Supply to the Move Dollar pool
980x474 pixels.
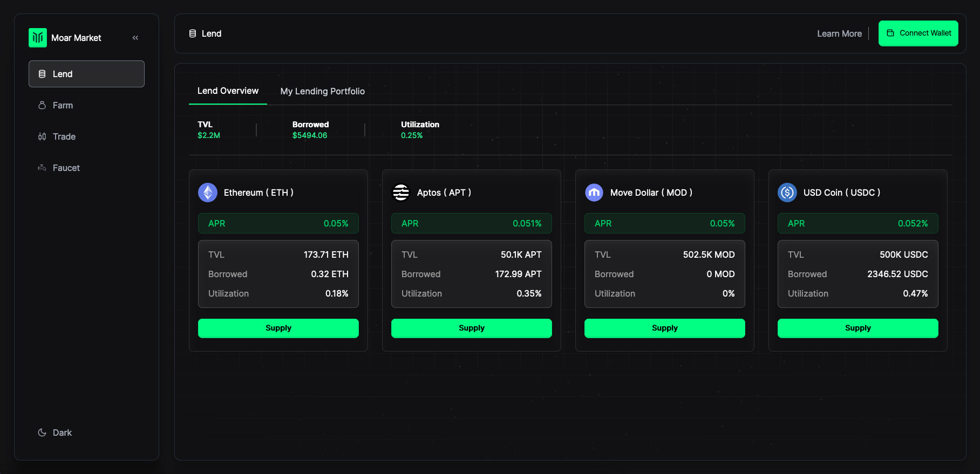tap(665, 328)
